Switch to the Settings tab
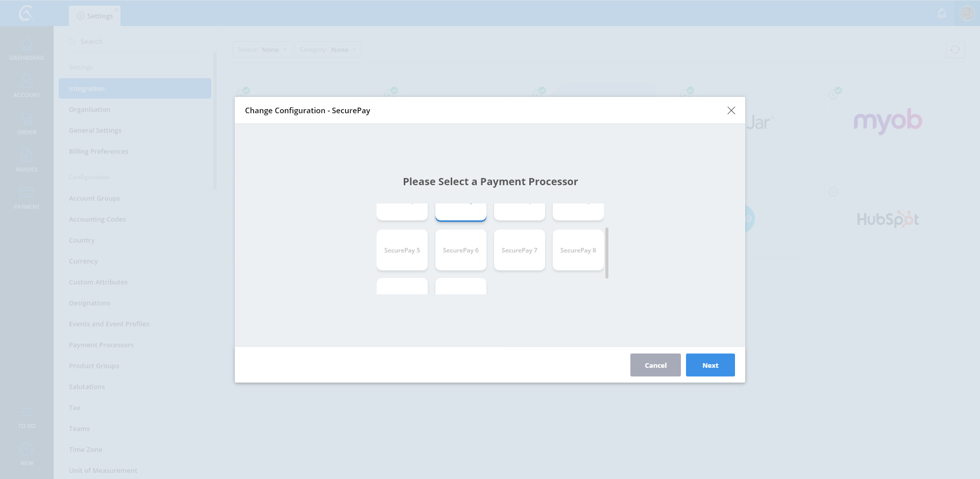The height and width of the screenshot is (479, 980). click(x=95, y=16)
